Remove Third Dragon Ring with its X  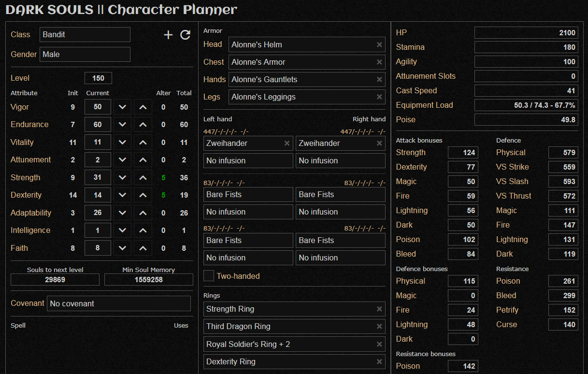379,327
